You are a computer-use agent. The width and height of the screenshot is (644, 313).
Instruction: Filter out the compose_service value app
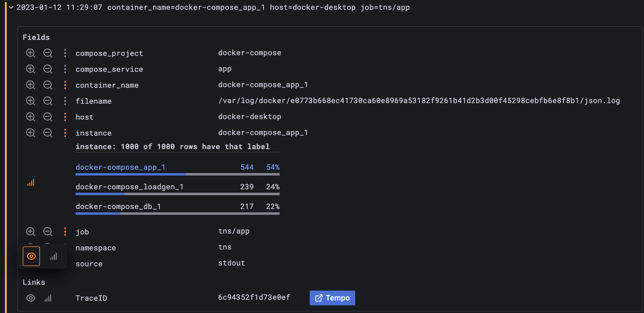pos(48,69)
